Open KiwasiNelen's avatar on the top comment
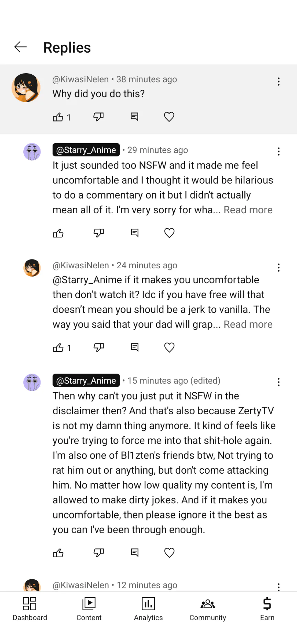297x644 pixels. (26, 88)
